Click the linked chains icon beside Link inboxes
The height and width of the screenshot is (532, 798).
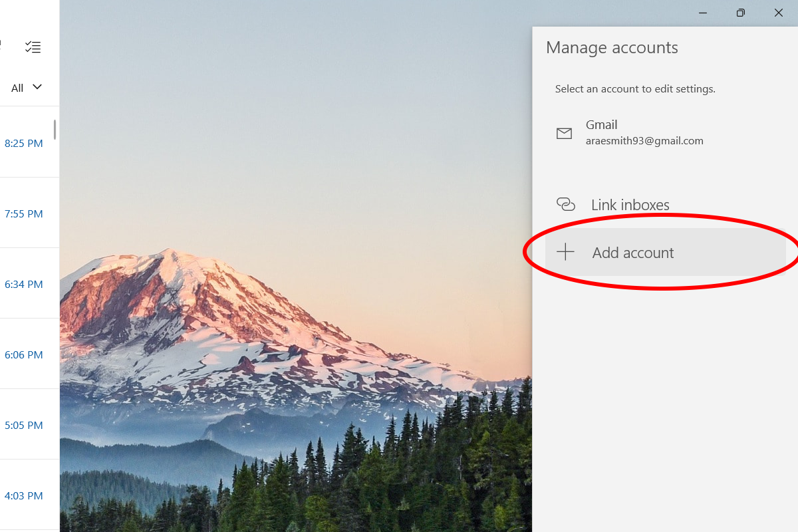click(565, 204)
